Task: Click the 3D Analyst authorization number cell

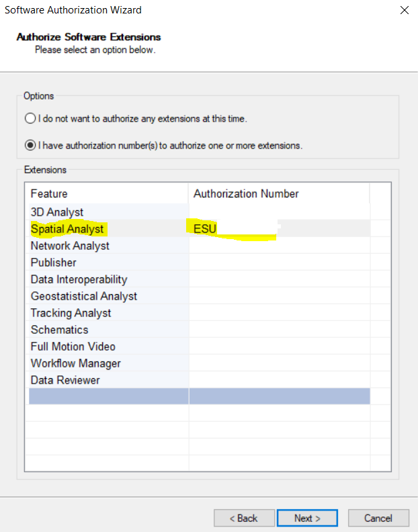Action: [x=279, y=212]
